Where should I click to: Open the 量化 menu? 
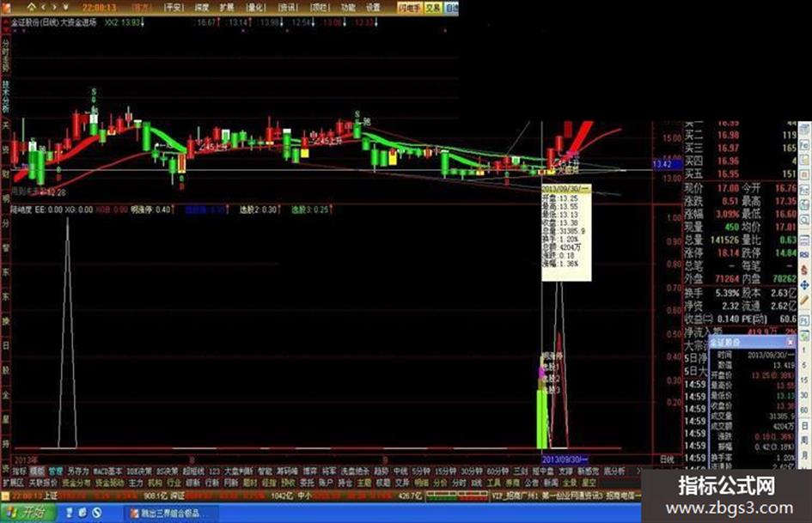255,8
